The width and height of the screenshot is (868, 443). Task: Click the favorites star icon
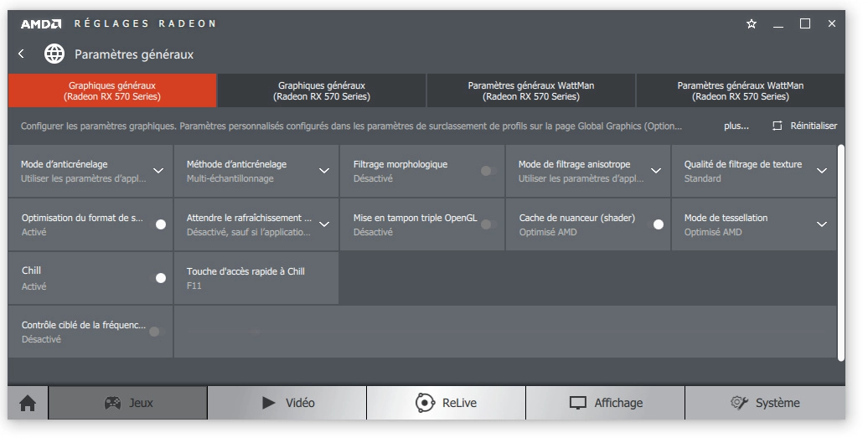click(x=752, y=23)
